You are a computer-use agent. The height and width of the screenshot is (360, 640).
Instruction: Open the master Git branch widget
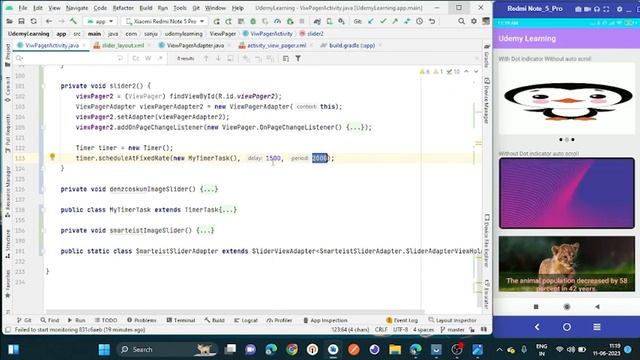tap(453, 329)
